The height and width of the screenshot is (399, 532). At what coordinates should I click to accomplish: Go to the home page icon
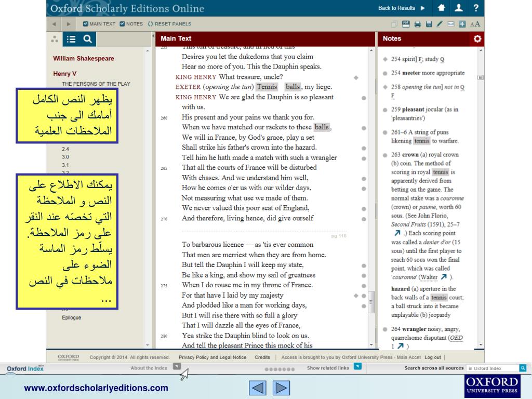[x=441, y=7]
